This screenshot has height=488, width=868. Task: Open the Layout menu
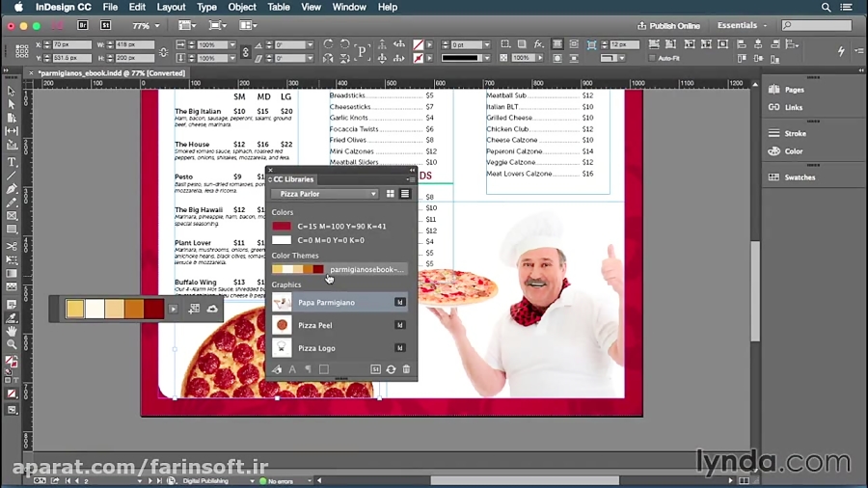[x=171, y=7]
